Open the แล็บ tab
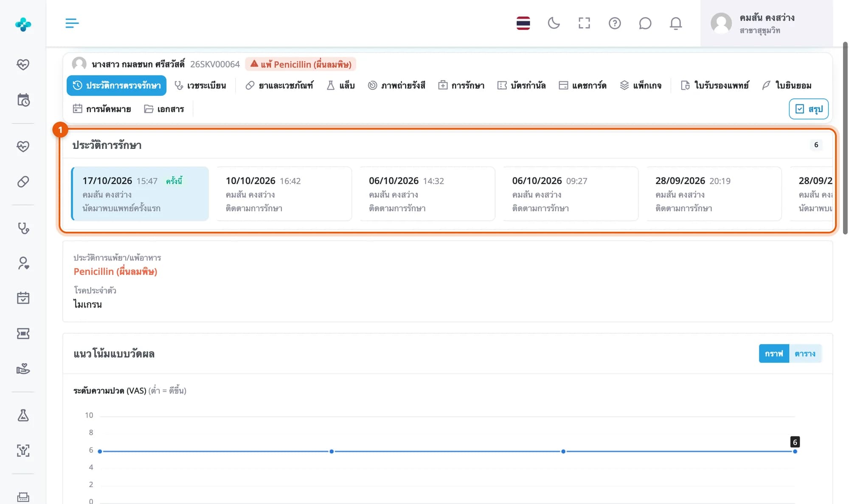The width and height of the screenshot is (849, 504). coord(340,85)
